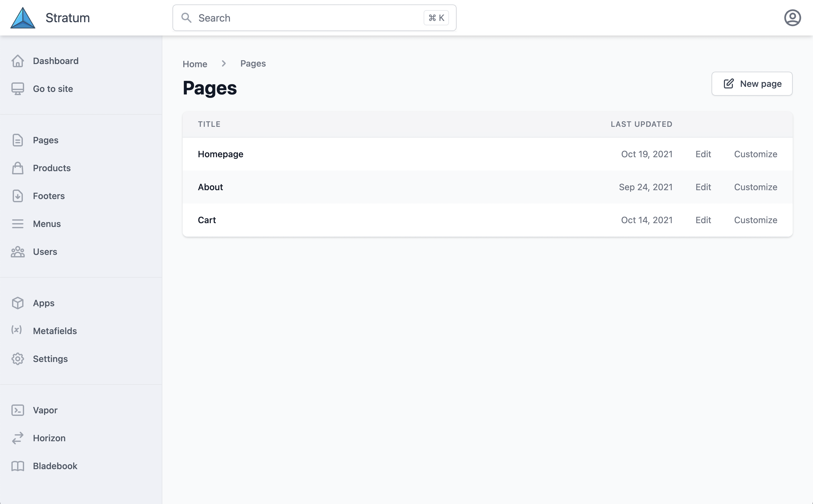Click the Menus icon in sidebar
The width and height of the screenshot is (813, 504).
pyautogui.click(x=17, y=223)
